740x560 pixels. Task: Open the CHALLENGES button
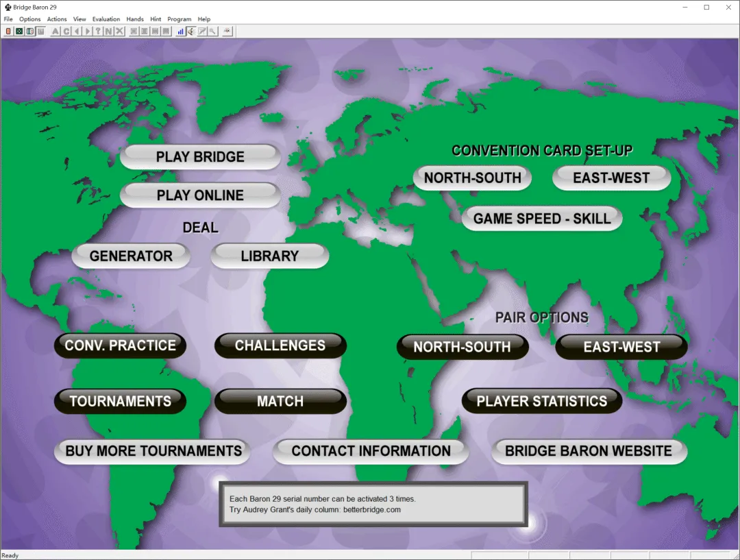[280, 345]
